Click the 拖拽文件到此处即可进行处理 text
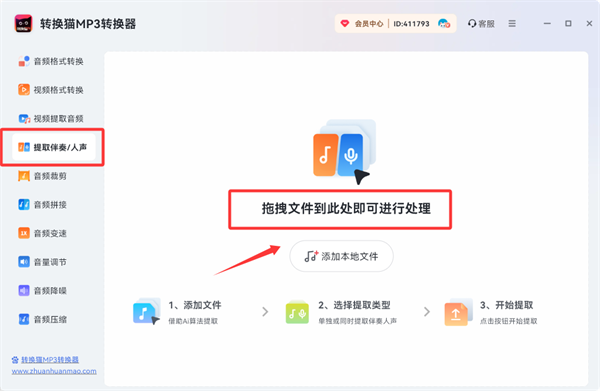 click(x=346, y=209)
